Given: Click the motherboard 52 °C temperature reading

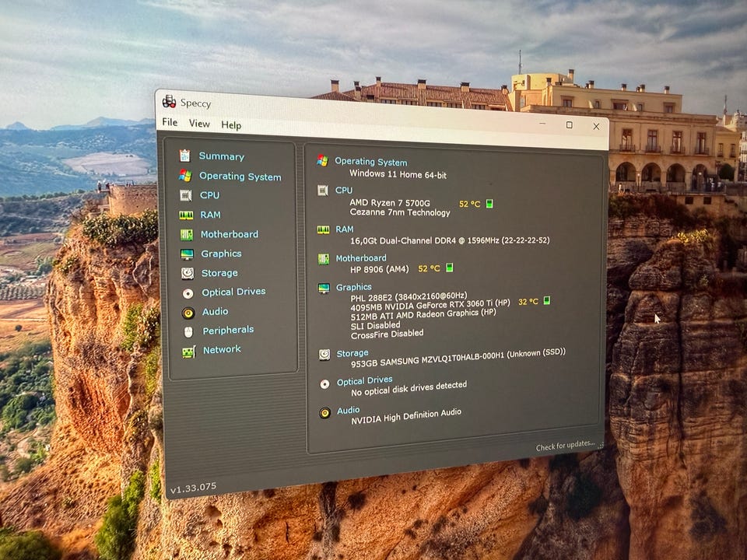Looking at the screenshot, I should [429, 268].
